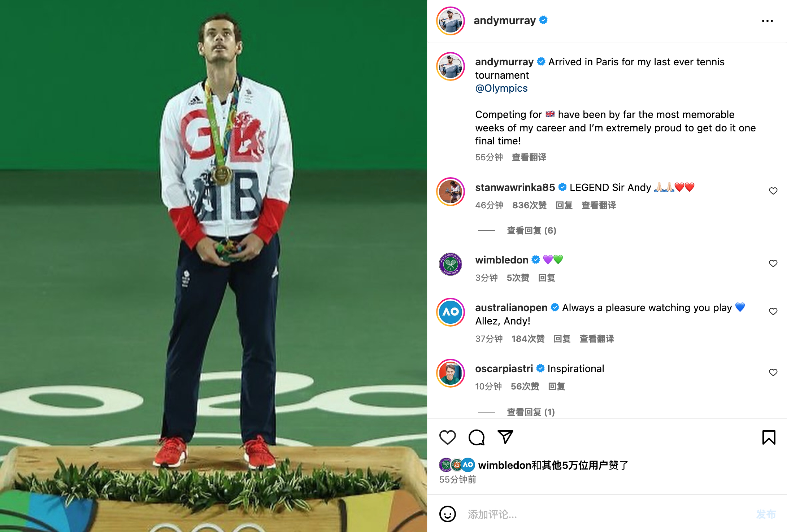
Task: Save the post with the bookmark icon
Action: click(769, 437)
